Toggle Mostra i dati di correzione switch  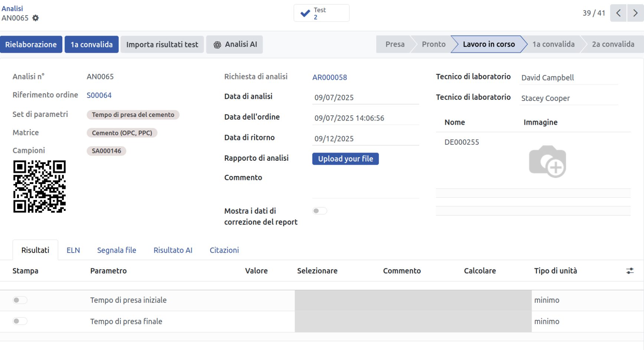pos(319,211)
